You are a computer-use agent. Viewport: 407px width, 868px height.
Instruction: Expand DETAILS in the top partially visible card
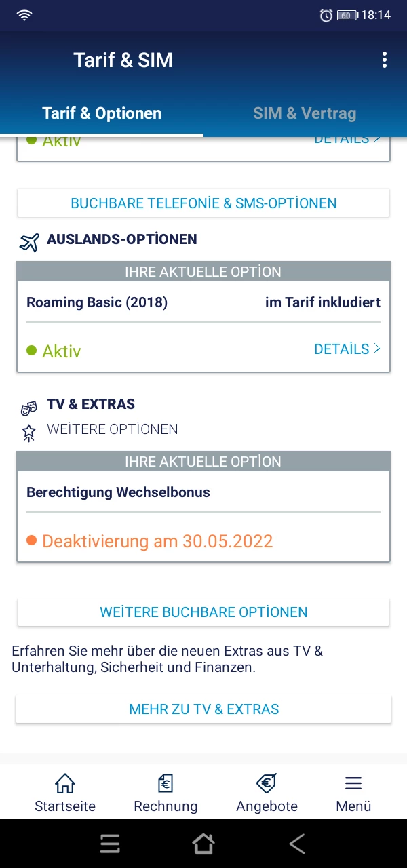347,140
